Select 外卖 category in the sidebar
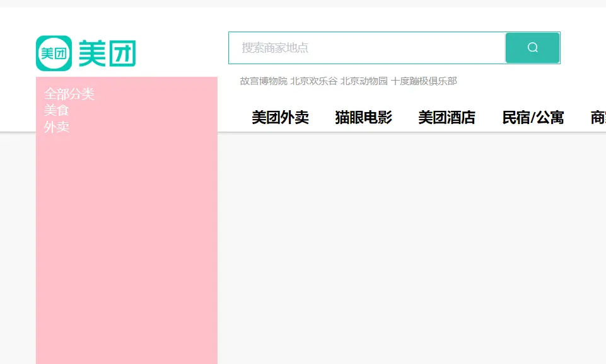This screenshot has height=364, width=606. pyautogui.click(x=56, y=127)
